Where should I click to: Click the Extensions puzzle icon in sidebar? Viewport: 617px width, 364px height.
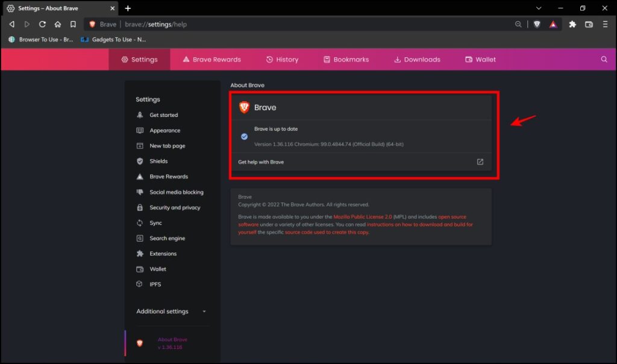click(x=140, y=254)
